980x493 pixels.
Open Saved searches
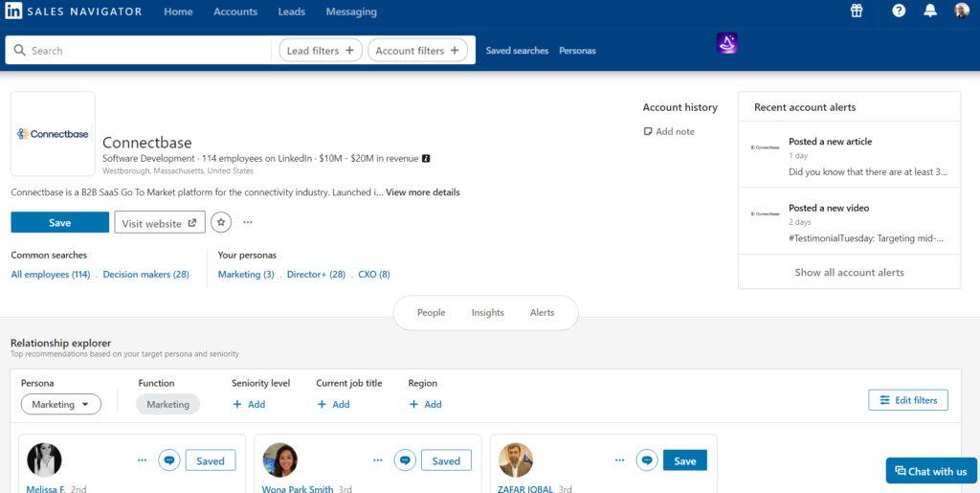coord(518,51)
